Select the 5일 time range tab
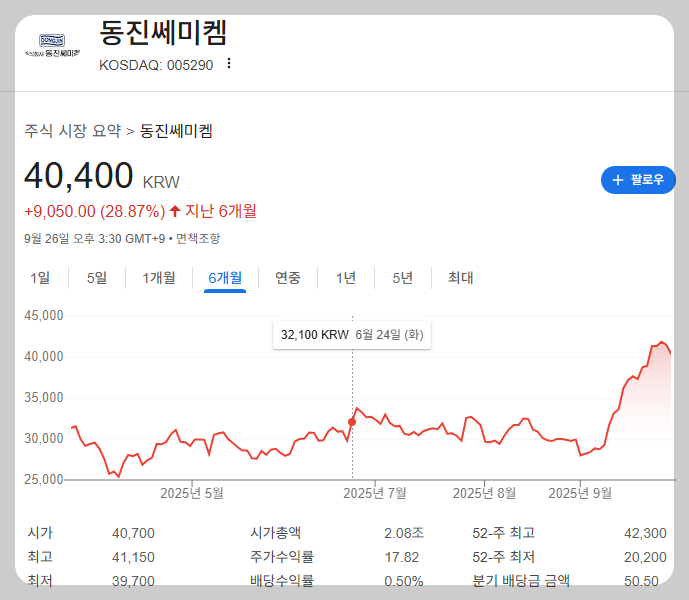The image size is (689, 600). [97, 278]
